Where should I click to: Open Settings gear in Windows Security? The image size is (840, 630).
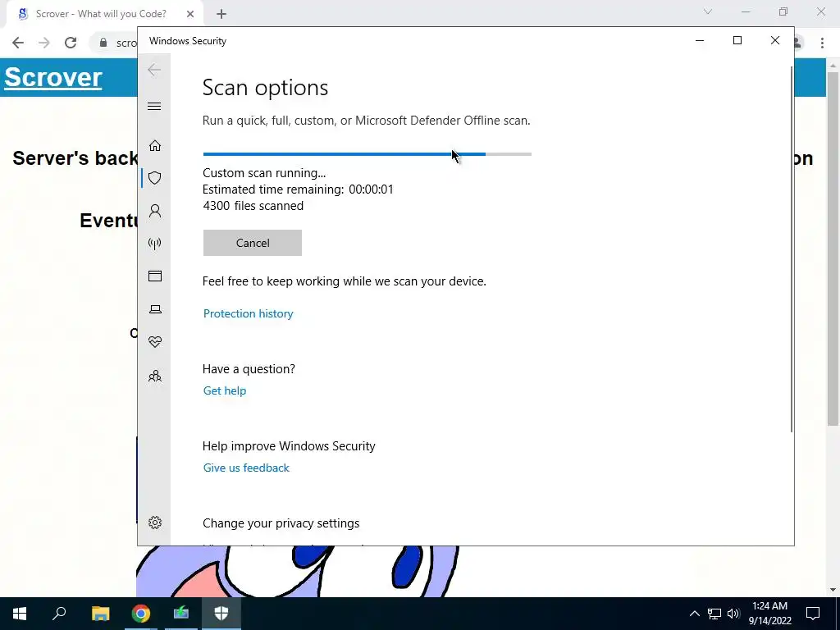(x=155, y=523)
